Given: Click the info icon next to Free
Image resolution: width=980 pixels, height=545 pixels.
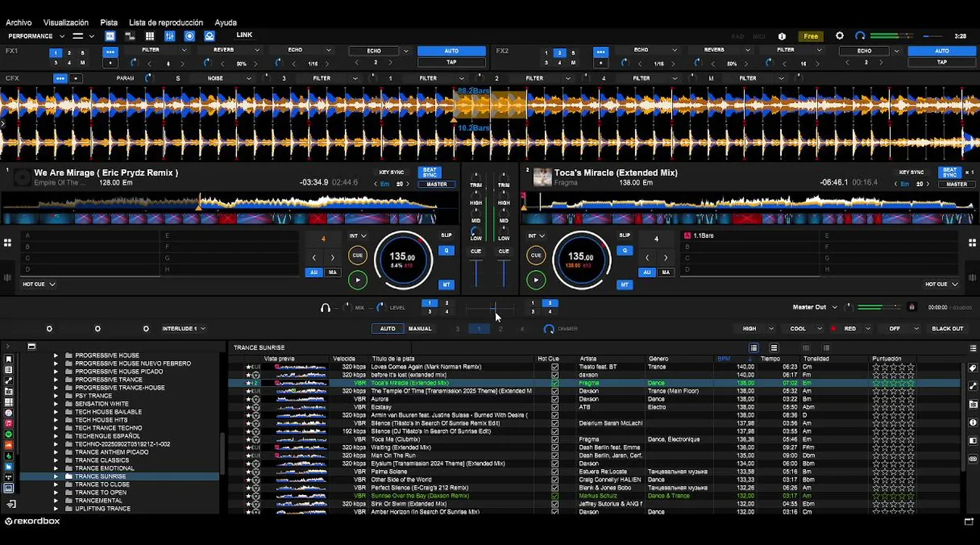Looking at the screenshot, I should coord(782,36).
